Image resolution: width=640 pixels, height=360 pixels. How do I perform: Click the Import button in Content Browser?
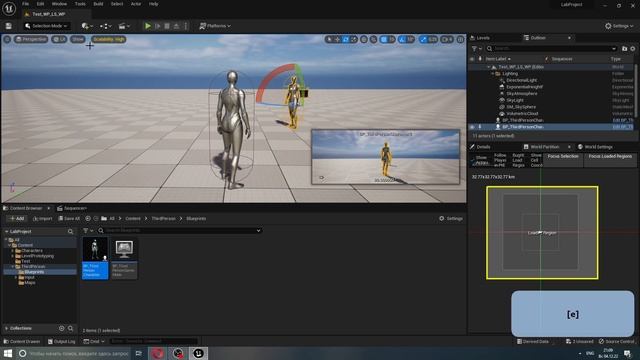click(42, 218)
